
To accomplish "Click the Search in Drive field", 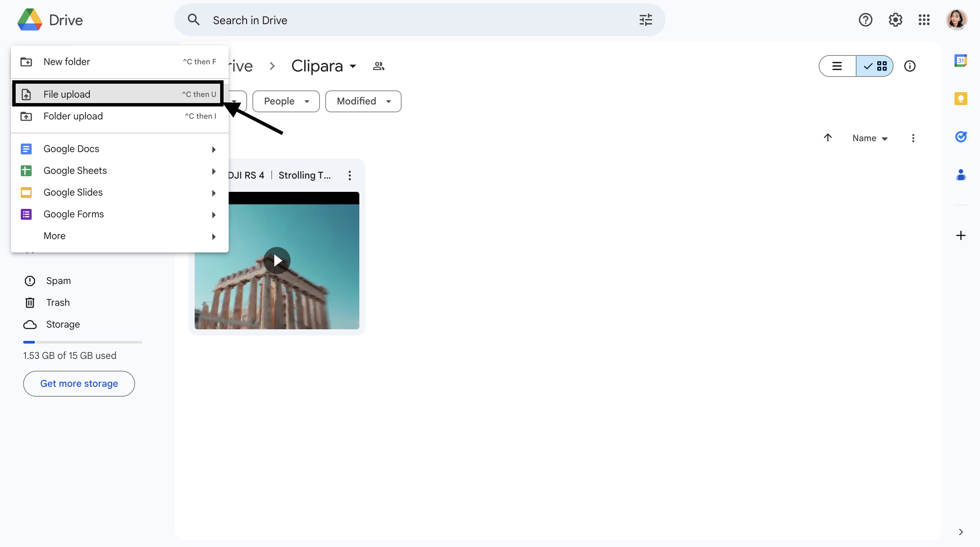I will tap(420, 20).
